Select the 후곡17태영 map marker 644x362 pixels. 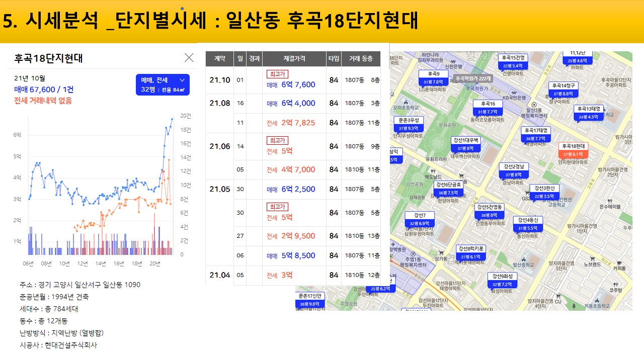536,134
